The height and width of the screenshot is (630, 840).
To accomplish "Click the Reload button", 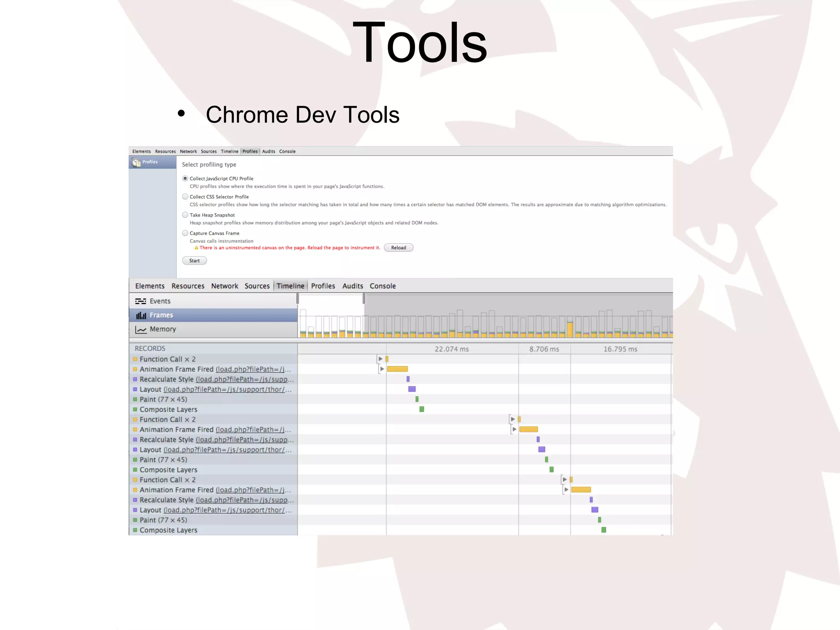I will point(398,248).
